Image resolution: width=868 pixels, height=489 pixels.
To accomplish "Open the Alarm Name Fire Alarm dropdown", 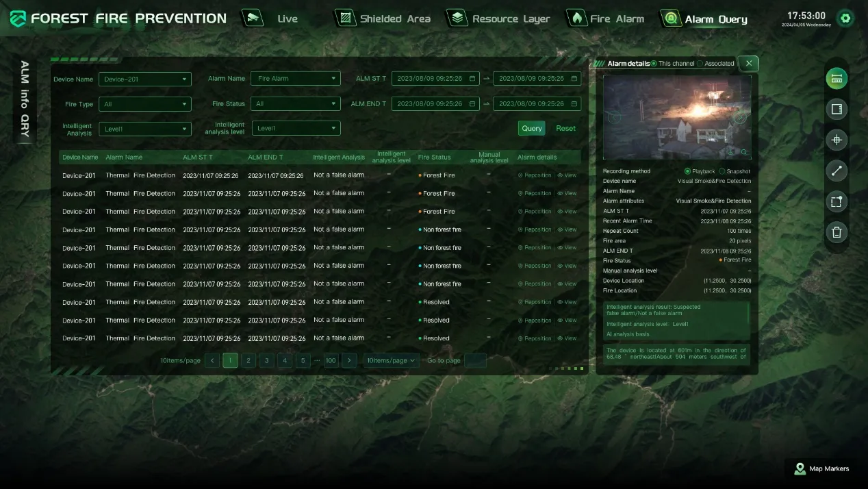I will point(295,79).
